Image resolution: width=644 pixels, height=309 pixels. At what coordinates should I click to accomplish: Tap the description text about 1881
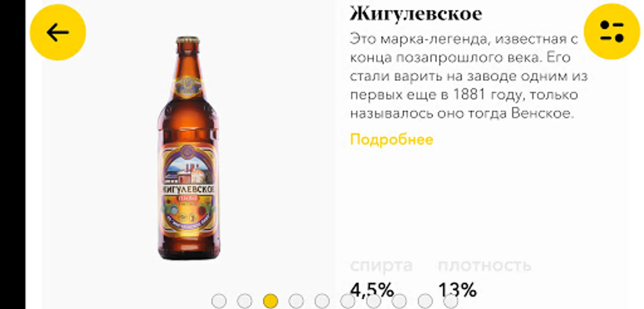469,76
